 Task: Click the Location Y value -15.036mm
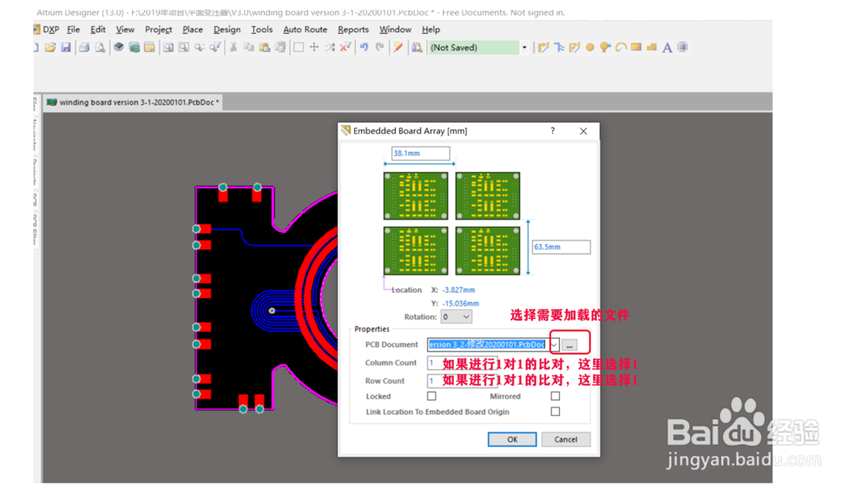point(461,303)
